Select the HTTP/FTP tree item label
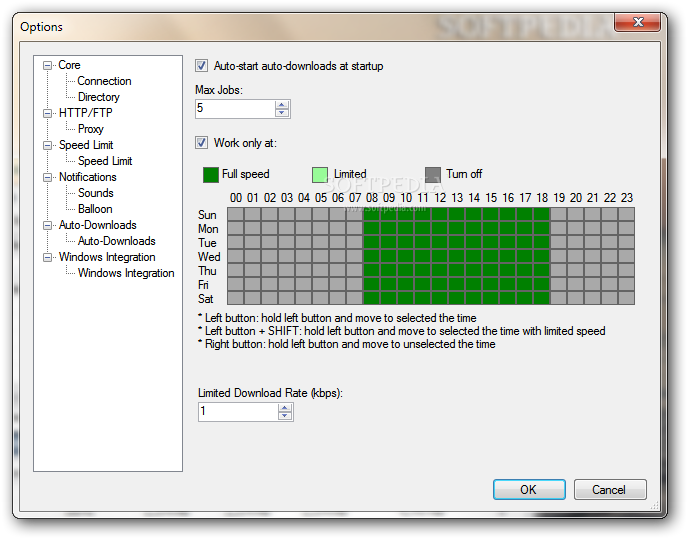Image resolution: width=688 pixels, height=539 pixels. (86, 113)
